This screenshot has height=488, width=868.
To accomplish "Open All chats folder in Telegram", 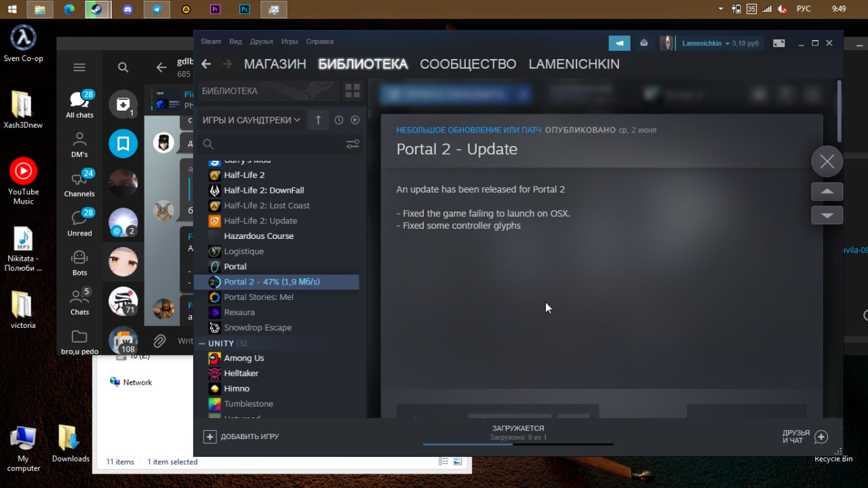I will [x=79, y=104].
